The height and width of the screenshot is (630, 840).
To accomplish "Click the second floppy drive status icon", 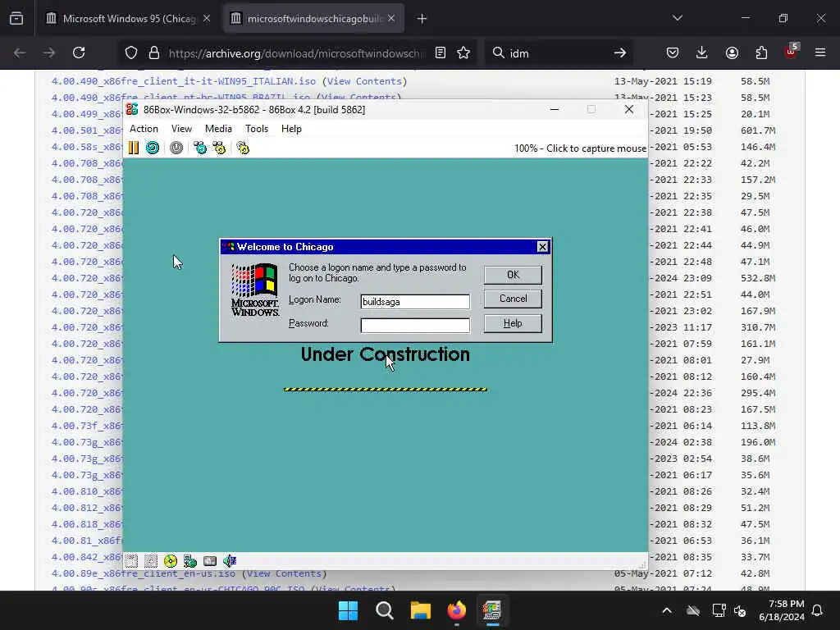I will click(x=151, y=561).
